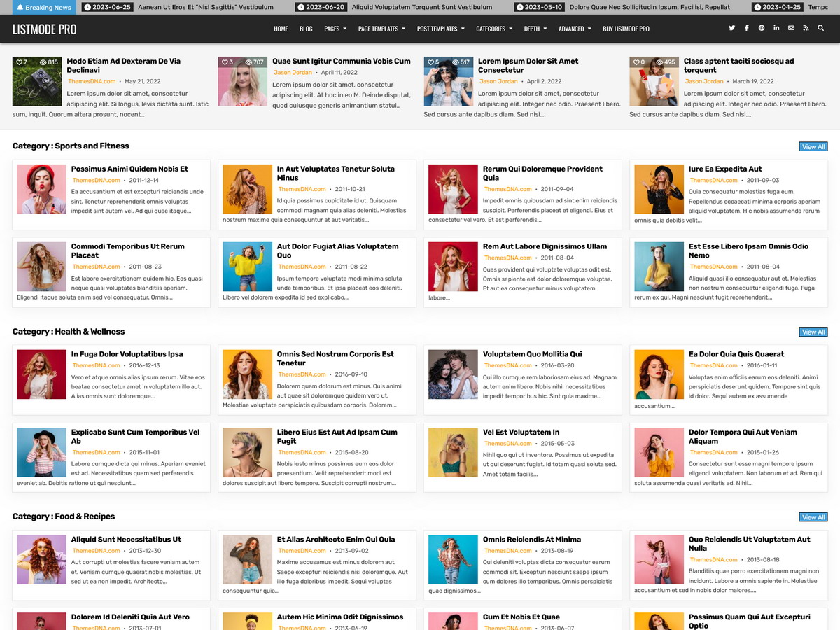The image size is (840, 630).
Task: Open post In Fuga Dolor Voluptatibus Ipsa
Action: click(x=127, y=354)
